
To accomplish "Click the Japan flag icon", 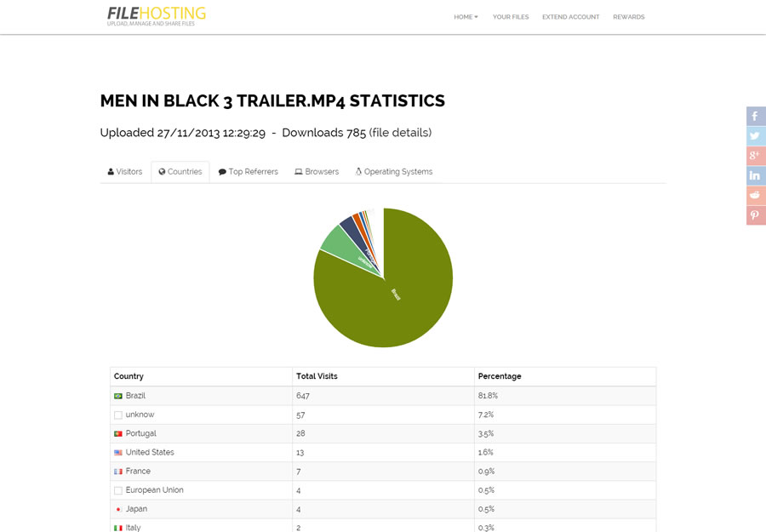I will pos(118,510).
